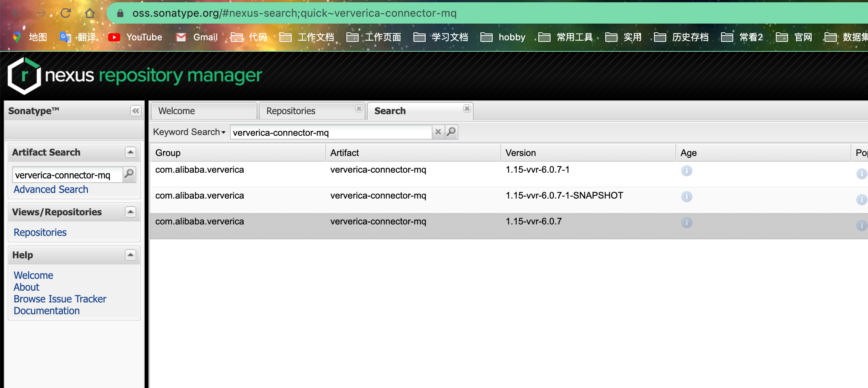This screenshot has height=388, width=868.
Task: Click sidebar artifact search text field
Action: pos(68,175)
